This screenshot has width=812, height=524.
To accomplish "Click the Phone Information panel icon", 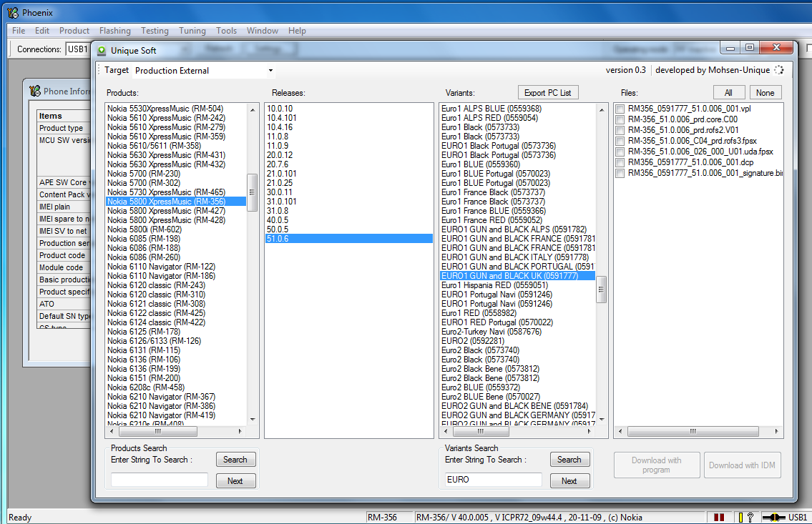I will click(x=34, y=91).
